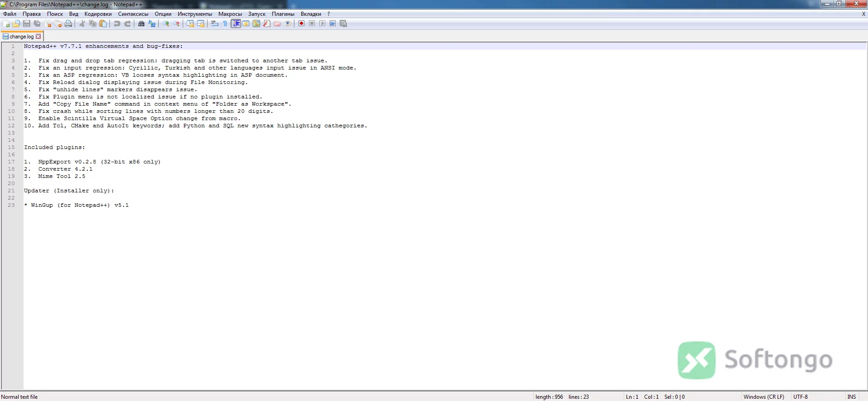Viewport: 868px width, 401px height.
Task: Open the Document Map panel icon
Action: click(x=256, y=23)
